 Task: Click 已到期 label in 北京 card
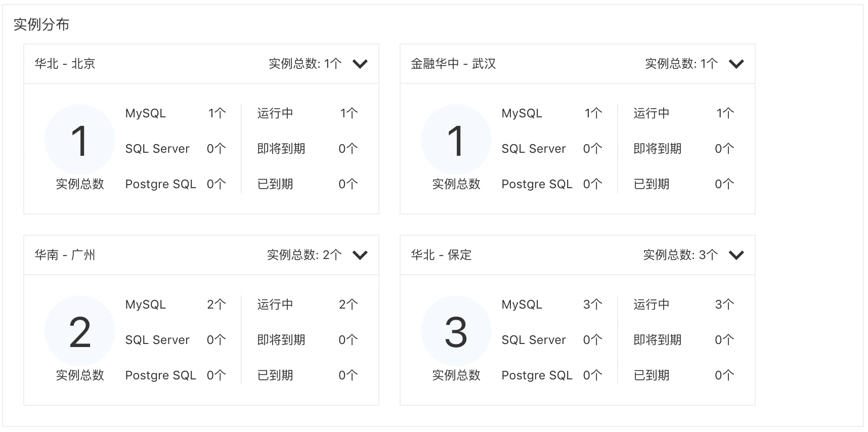[275, 184]
